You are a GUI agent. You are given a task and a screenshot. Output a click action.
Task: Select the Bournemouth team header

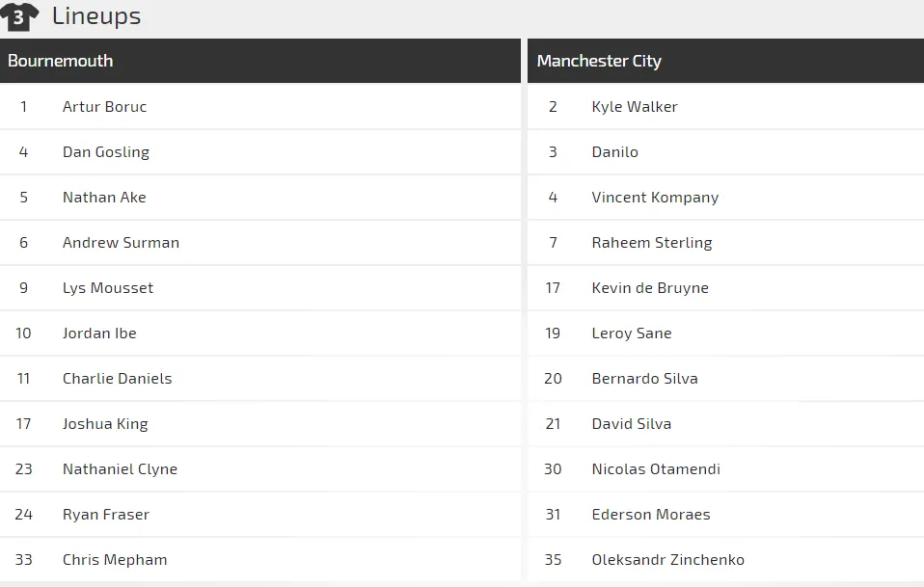(61, 61)
